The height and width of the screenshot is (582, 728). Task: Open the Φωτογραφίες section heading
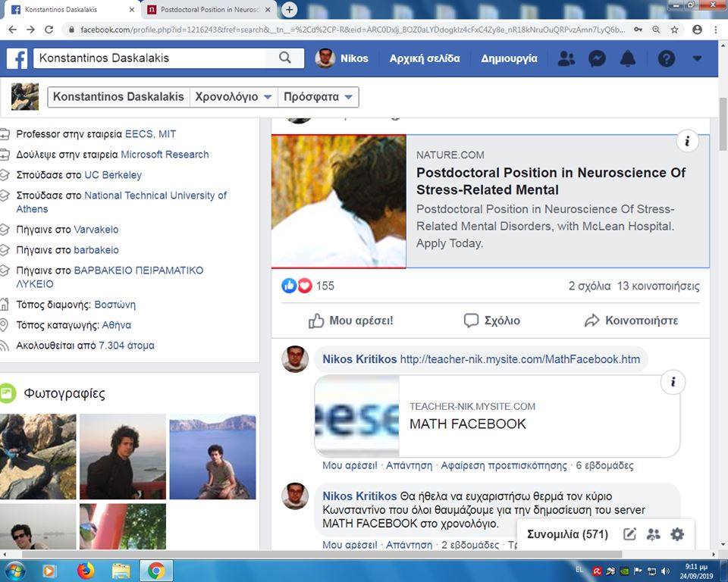tap(64, 393)
